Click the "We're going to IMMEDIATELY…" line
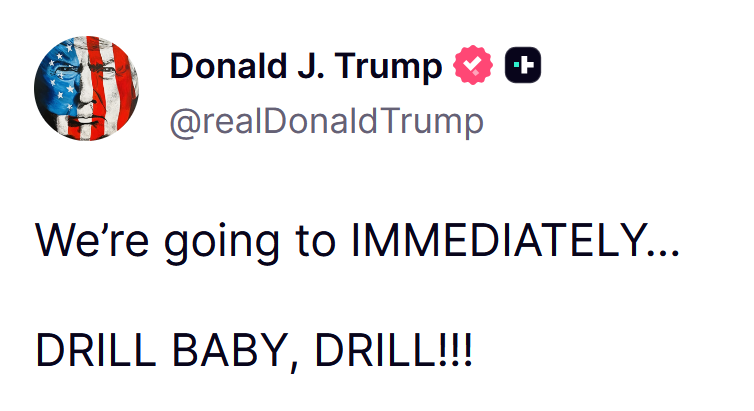The image size is (754, 411). tap(357, 243)
